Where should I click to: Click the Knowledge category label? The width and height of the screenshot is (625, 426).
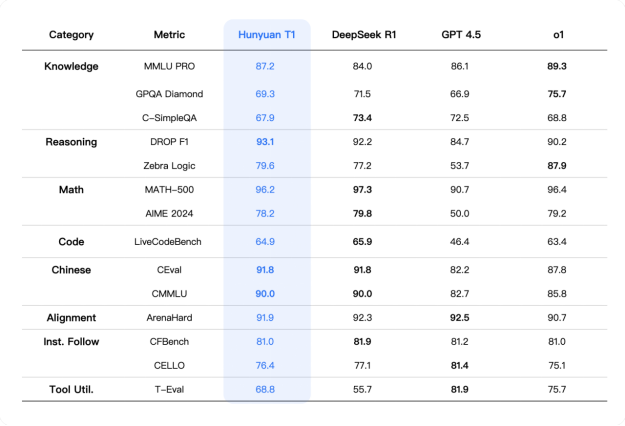[71, 66]
